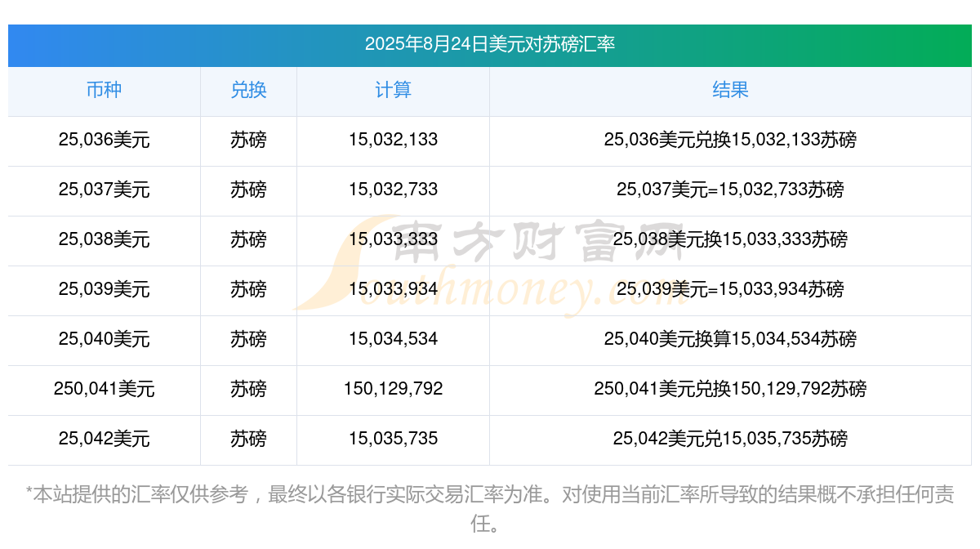Select the calculated value 15,033,333
The image size is (980, 549).
tap(393, 239)
